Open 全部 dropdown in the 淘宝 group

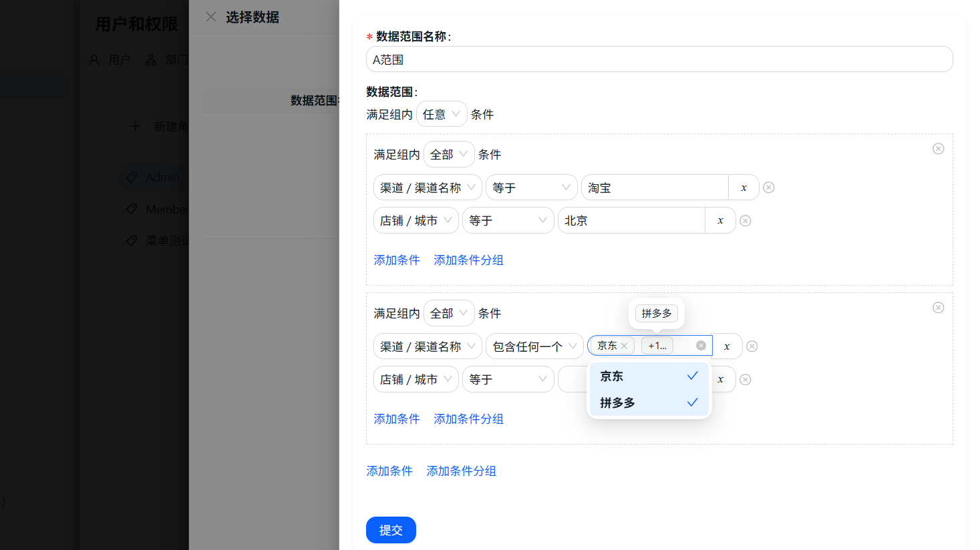(449, 154)
